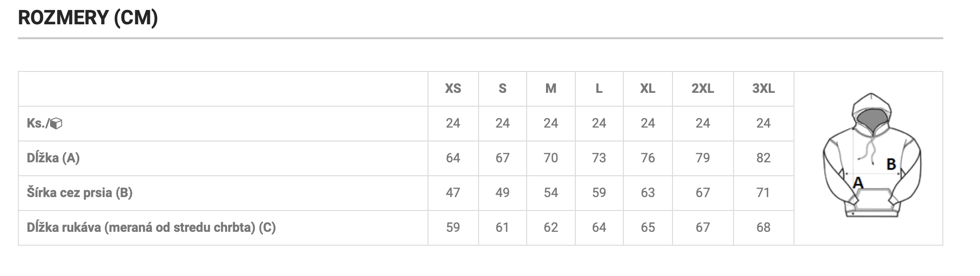Select the 2XL size column header
The width and height of the screenshot is (980, 276).
(703, 89)
